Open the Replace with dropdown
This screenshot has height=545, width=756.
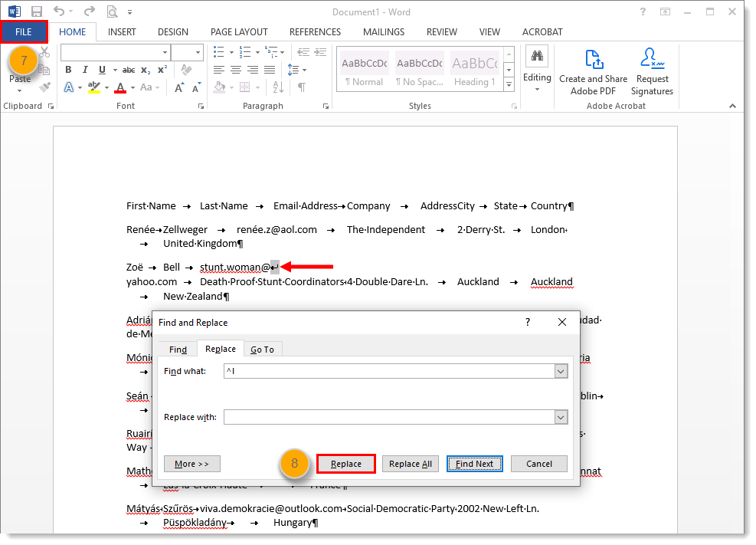point(559,417)
